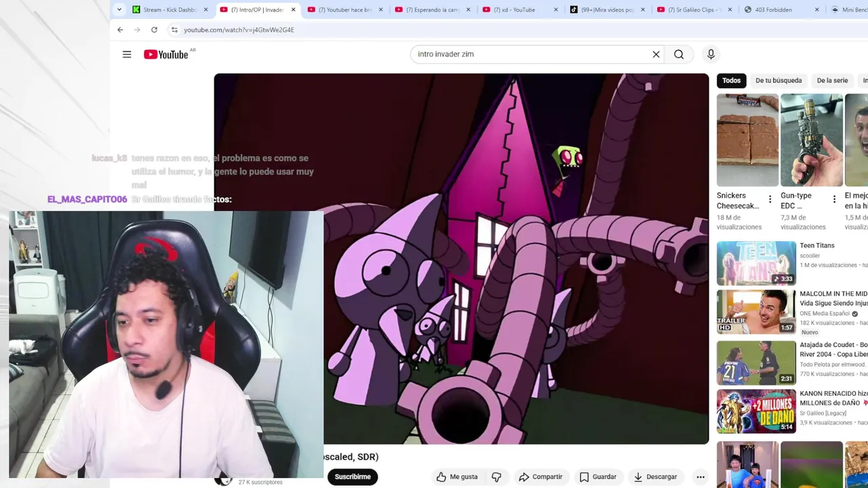Screen dimensions: 868x488
Task: Share the video via Compartir
Action: [540, 476]
